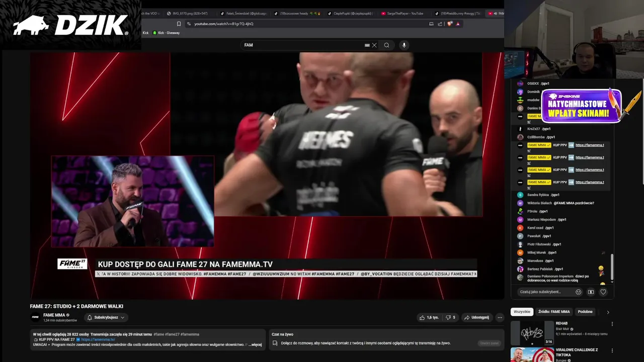
Task: Dislike the video with thumbs down
Action: click(x=450, y=317)
